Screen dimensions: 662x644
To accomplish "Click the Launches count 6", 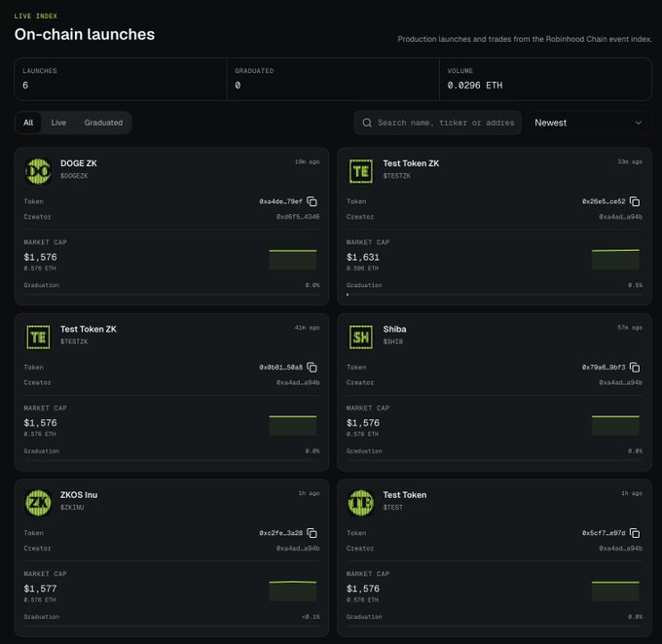I will [25, 86].
